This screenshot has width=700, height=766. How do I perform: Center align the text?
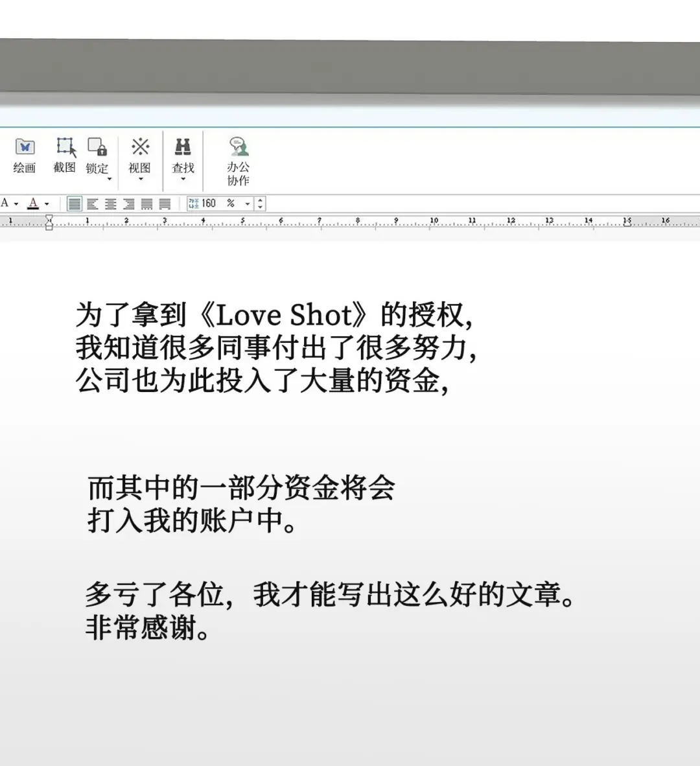click(111, 204)
